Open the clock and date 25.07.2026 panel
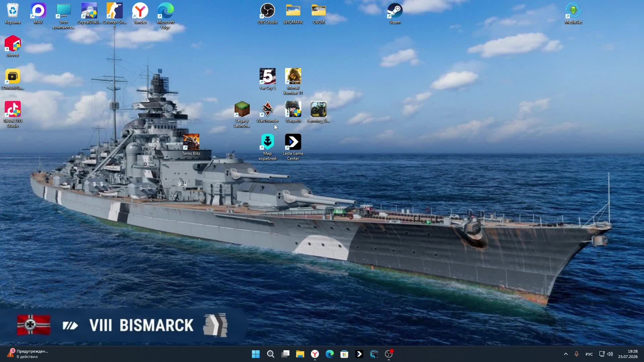The height and width of the screenshot is (362, 644). [x=628, y=354]
